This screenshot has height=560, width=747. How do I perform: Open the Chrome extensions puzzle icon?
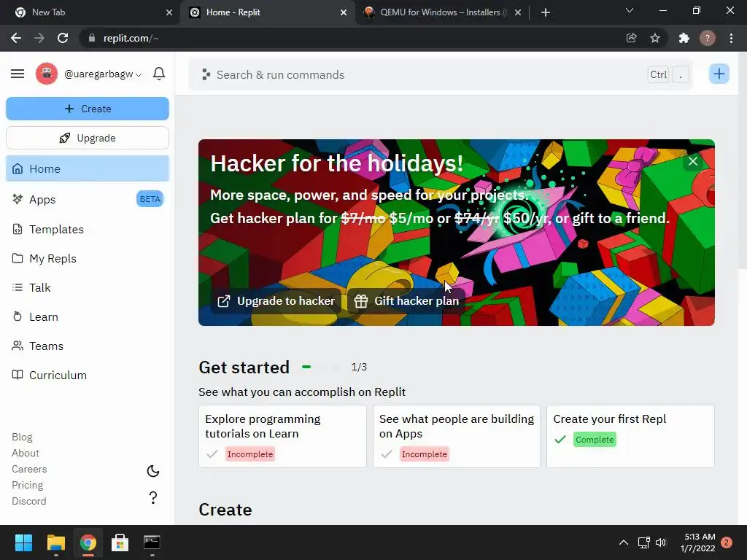pos(684,38)
